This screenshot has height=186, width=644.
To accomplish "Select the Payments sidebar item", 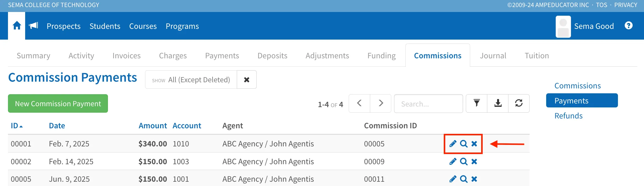I will tap(582, 101).
